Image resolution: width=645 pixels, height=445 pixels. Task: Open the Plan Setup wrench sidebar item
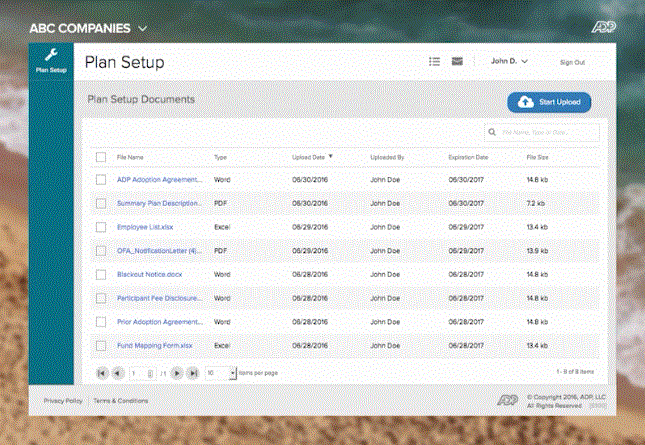(51, 61)
